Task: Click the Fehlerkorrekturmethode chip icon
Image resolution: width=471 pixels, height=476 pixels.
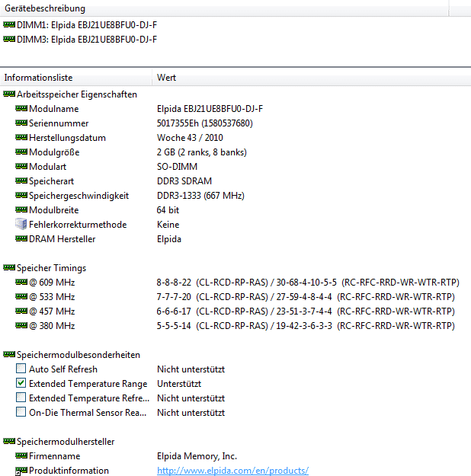Action: (x=21, y=224)
